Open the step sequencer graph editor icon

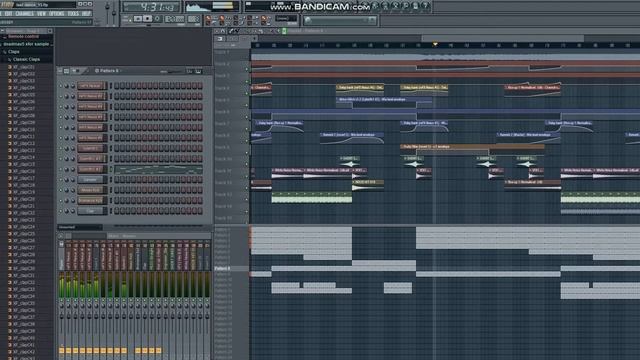(190, 71)
